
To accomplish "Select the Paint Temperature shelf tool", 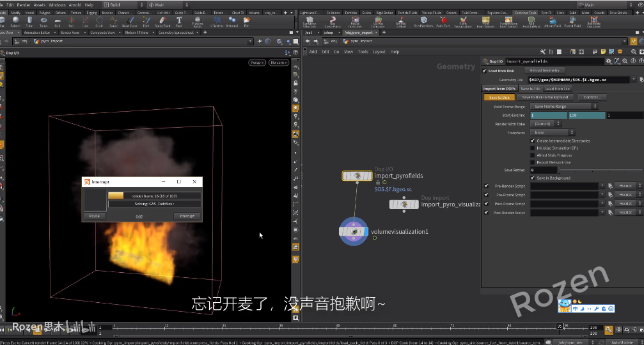I will (x=463, y=22).
